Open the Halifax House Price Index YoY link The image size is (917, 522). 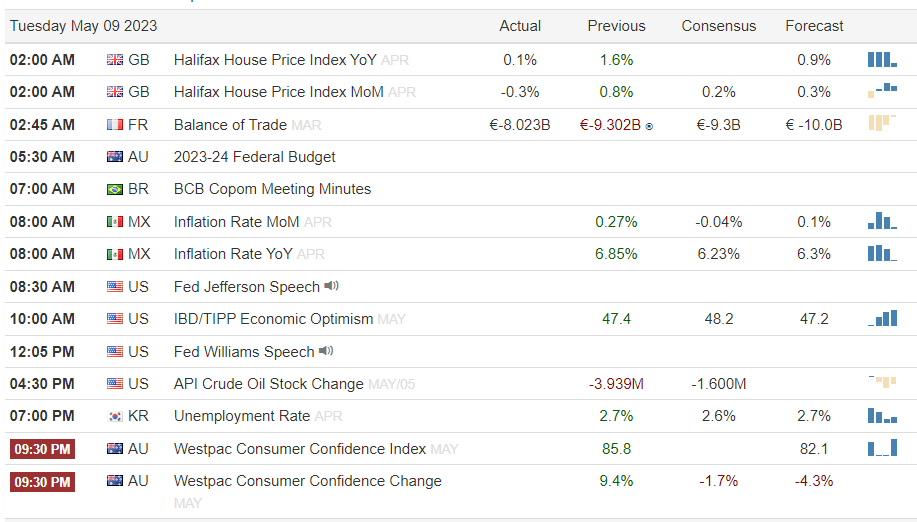(x=275, y=60)
